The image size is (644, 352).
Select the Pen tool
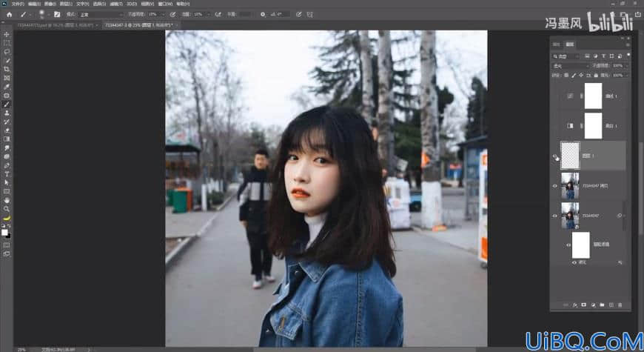[7, 165]
